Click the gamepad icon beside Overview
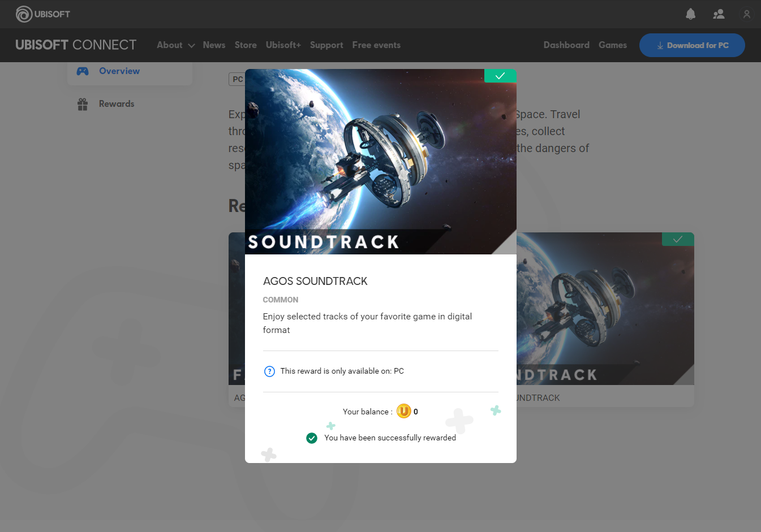761x532 pixels. [x=83, y=71]
